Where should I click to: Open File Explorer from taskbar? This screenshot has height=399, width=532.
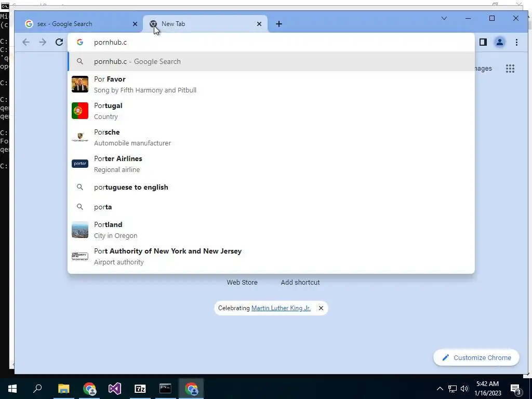point(63,389)
